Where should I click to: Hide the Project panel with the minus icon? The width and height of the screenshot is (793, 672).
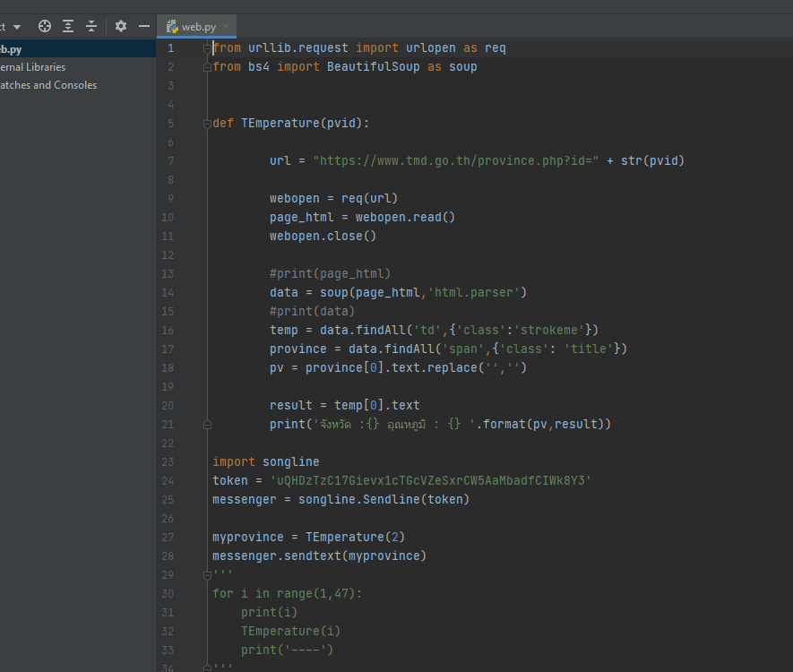pyautogui.click(x=144, y=26)
